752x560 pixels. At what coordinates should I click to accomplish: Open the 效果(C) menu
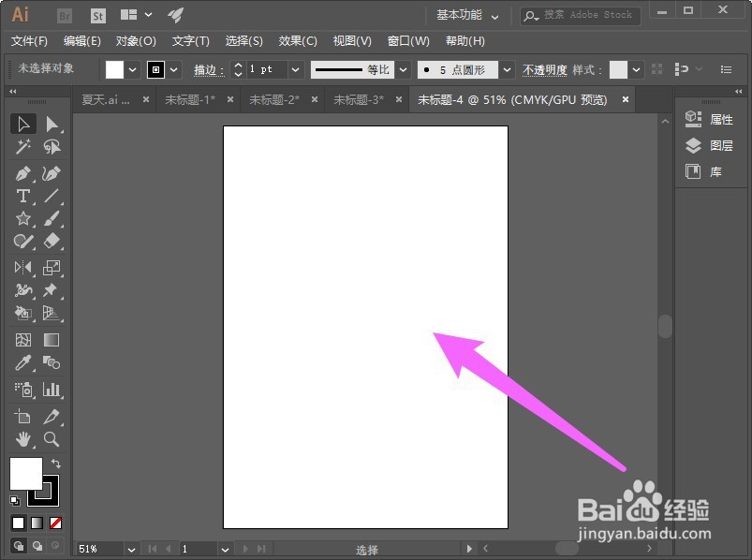[x=298, y=41]
